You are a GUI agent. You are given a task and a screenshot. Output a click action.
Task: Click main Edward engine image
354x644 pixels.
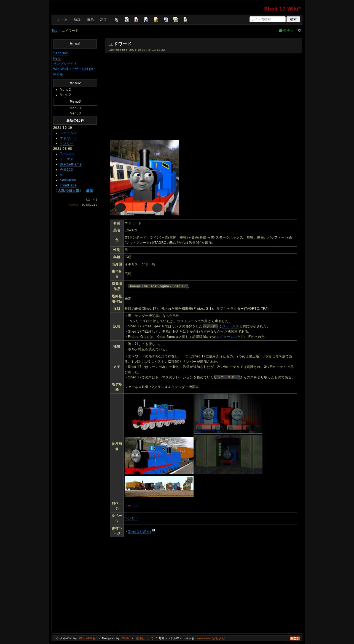point(144,178)
